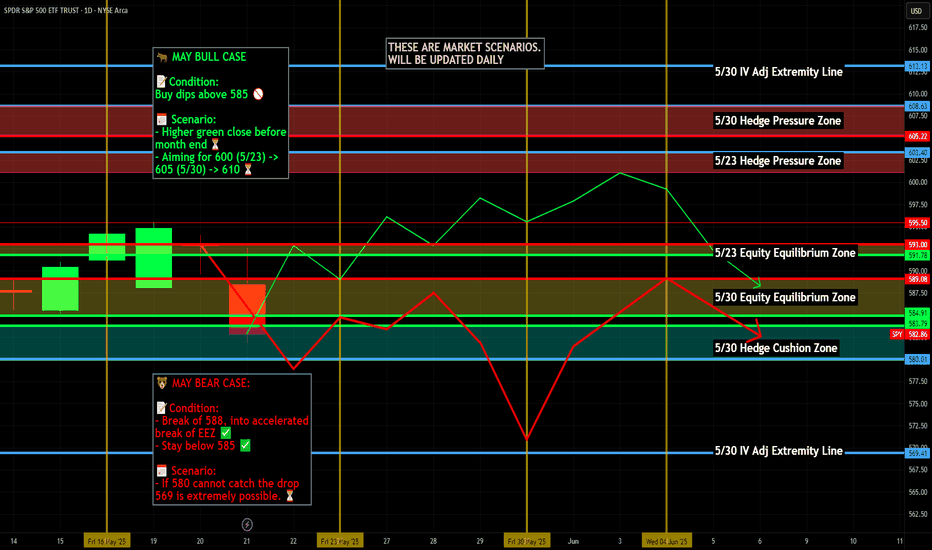This screenshot has width=932, height=550.
Task: Select the MAY BEAR CASE note box
Action: (232, 439)
